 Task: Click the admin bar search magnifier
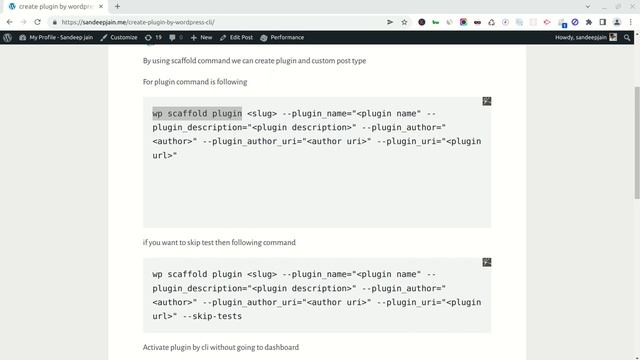627,38
